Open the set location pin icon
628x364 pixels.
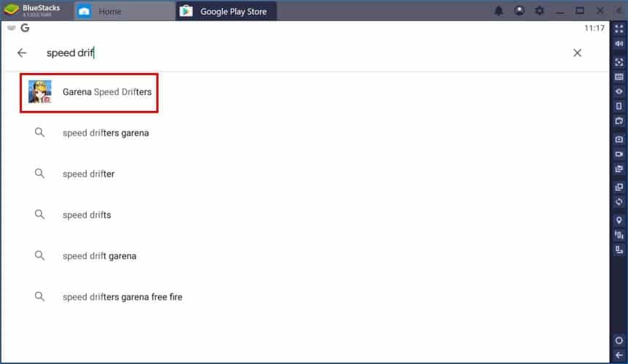pos(619,220)
